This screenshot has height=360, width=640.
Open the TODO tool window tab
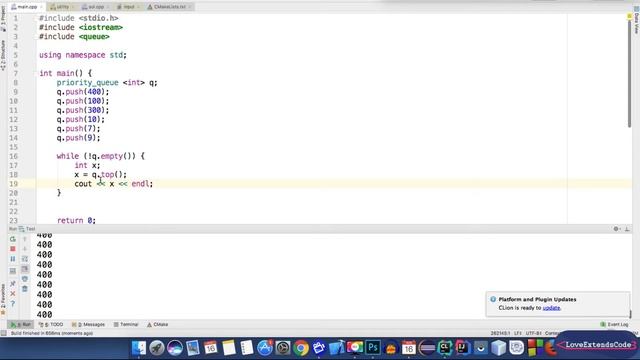pyautogui.click(x=51, y=324)
